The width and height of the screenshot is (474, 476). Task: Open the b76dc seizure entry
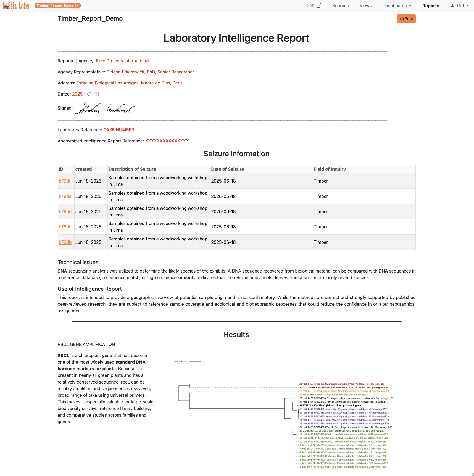[x=65, y=227]
